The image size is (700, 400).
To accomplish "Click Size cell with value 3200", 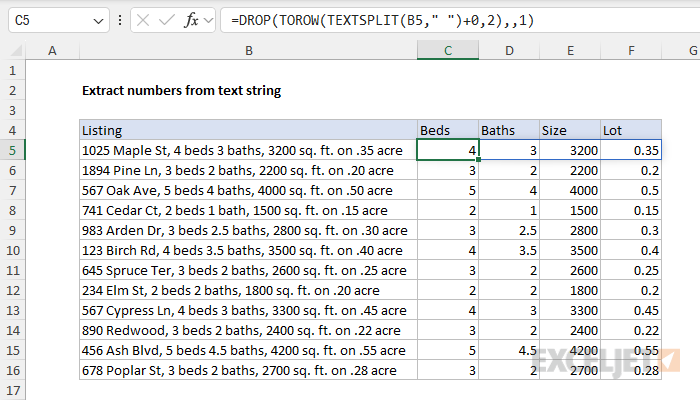I will [x=570, y=150].
